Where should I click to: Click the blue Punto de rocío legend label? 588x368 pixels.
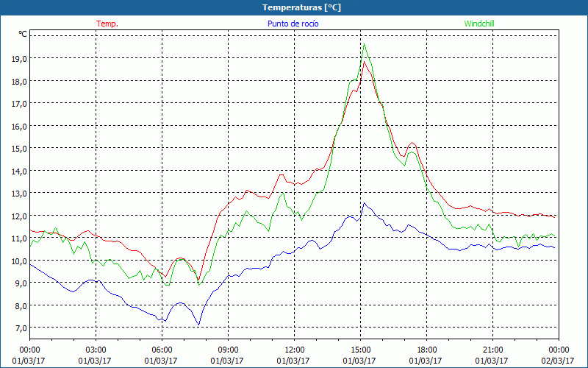click(293, 24)
